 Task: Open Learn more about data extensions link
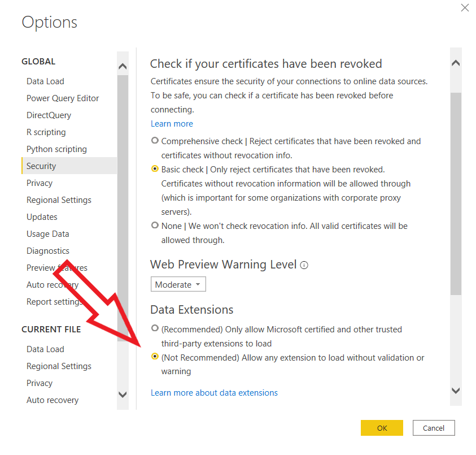pos(214,392)
